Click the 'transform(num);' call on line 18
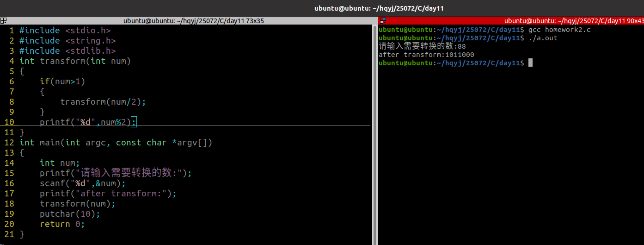The image size is (644, 245). coord(78,204)
